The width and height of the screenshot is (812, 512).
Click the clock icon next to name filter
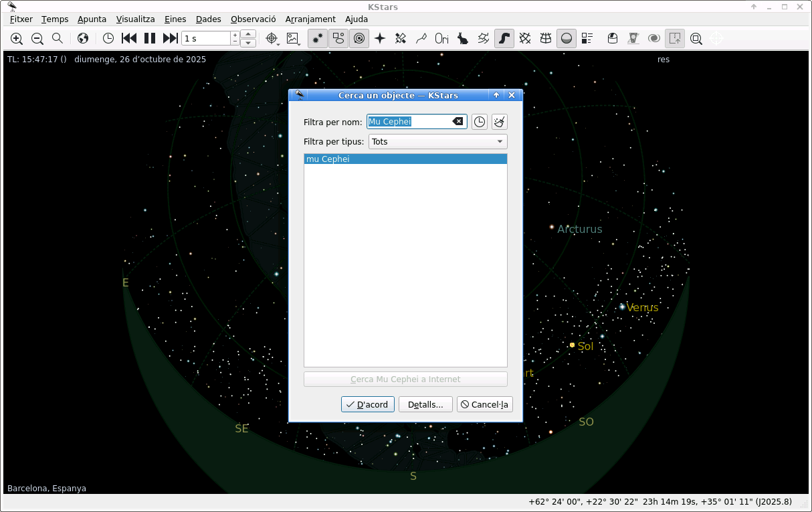(479, 122)
